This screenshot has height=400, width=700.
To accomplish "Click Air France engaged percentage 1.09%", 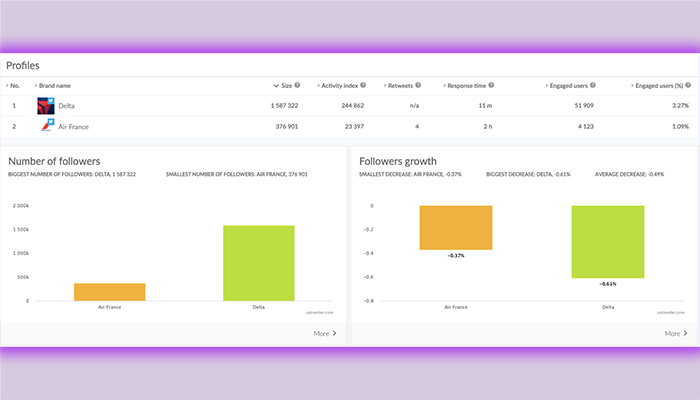I will coord(680,127).
